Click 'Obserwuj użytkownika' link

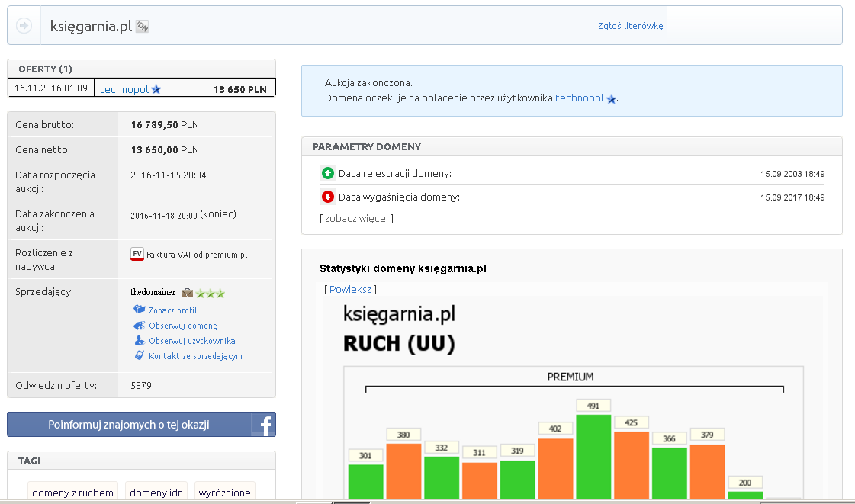[191, 341]
